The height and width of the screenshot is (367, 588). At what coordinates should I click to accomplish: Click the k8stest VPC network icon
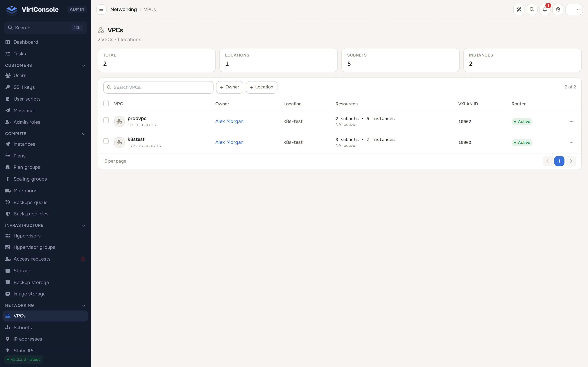click(119, 142)
